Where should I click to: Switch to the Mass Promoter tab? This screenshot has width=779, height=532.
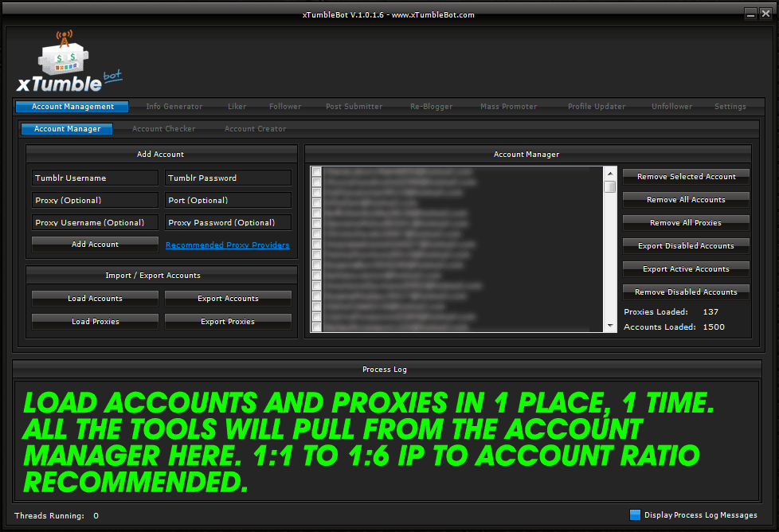click(509, 106)
